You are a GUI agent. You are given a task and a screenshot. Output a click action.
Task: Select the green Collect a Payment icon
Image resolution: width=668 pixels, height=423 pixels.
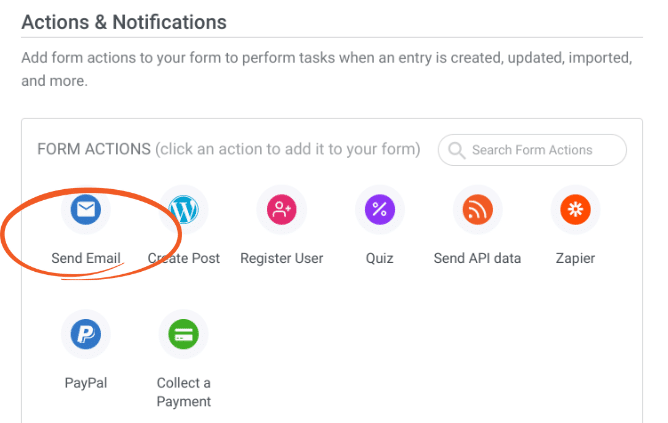(184, 334)
